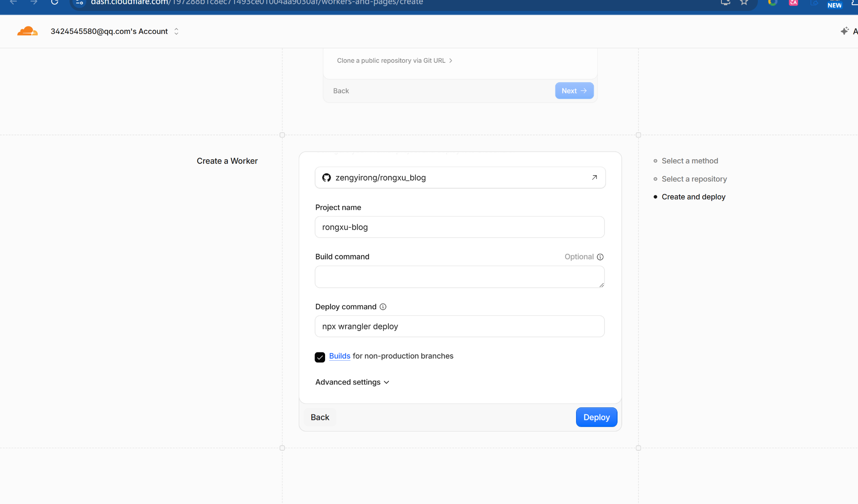This screenshot has height=504, width=858.
Task: Click Back beside the Next button
Action: click(x=341, y=91)
